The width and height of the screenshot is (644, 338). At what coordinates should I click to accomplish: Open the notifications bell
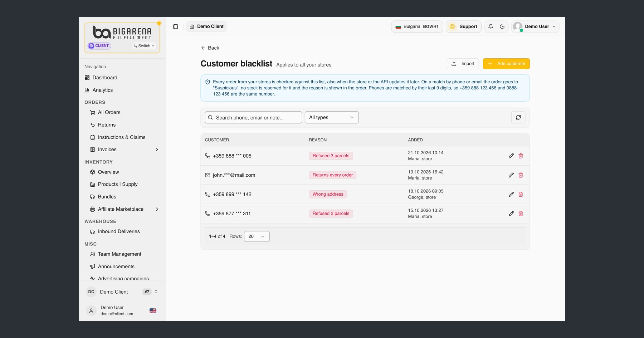point(491,26)
